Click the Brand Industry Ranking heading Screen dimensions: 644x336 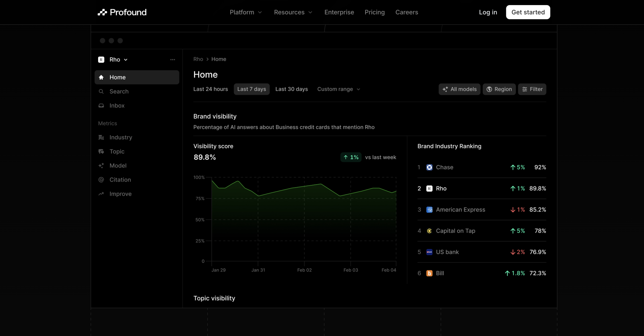(449, 146)
